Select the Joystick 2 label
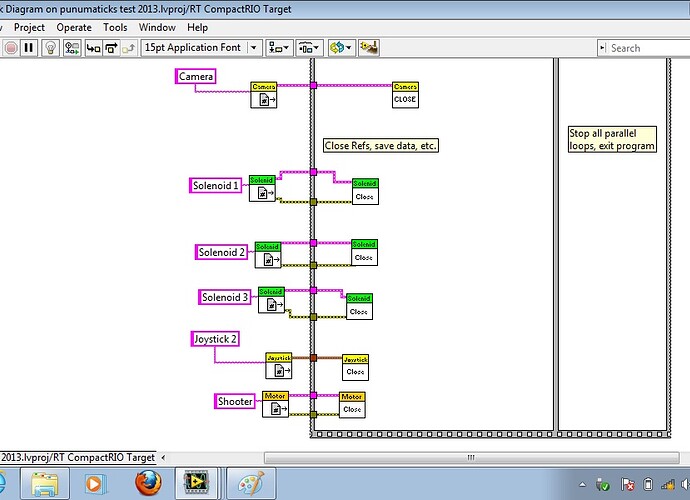Viewport: 690px width, 500px height. [x=215, y=339]
